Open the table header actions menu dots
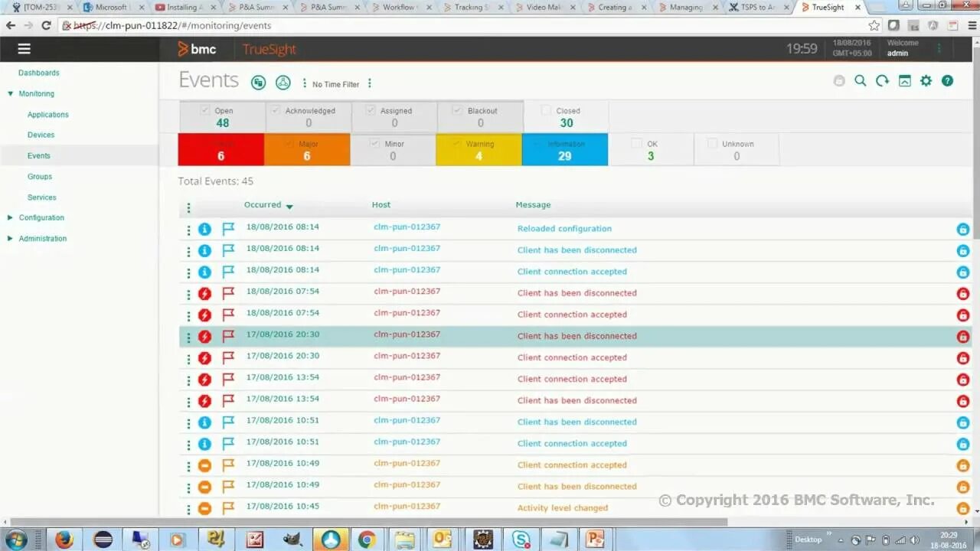The width and height of the screenshot is (980, 551). pyautogui.click(x=188, y=208)
